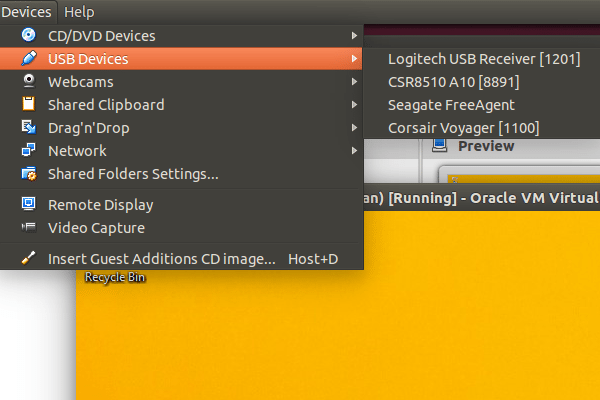The width and height of the screenshot is (600, 400).
Task: Click the USB stick icon
Action: point(29,58)
